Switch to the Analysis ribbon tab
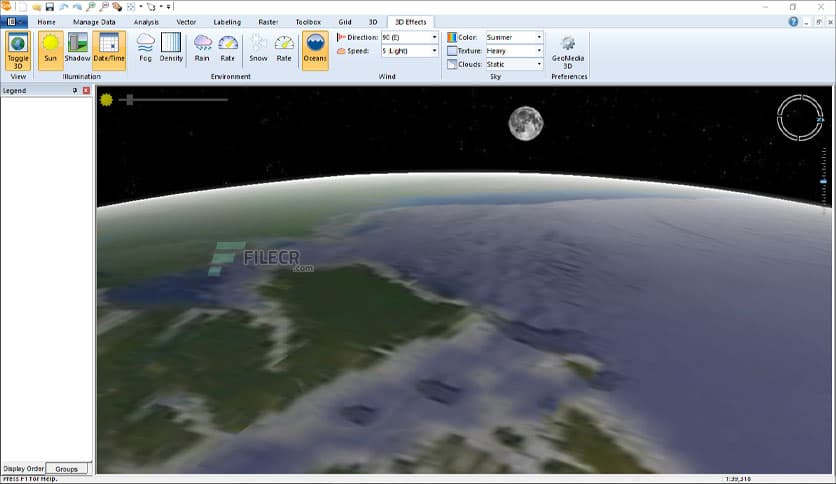The height and width of the screenshot is (484, 836). point(146,21)
